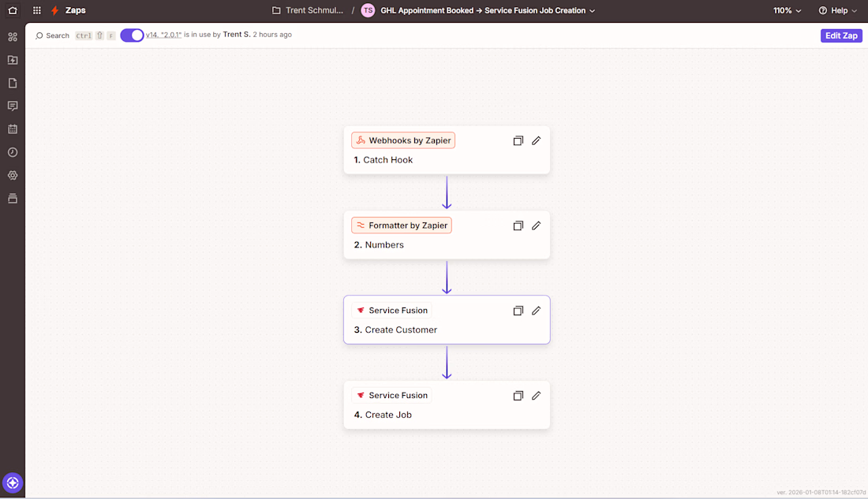The width and height of the screenshot is (868, 499).
Task: Open the sidebar comments icon
Action: [13, 106]
